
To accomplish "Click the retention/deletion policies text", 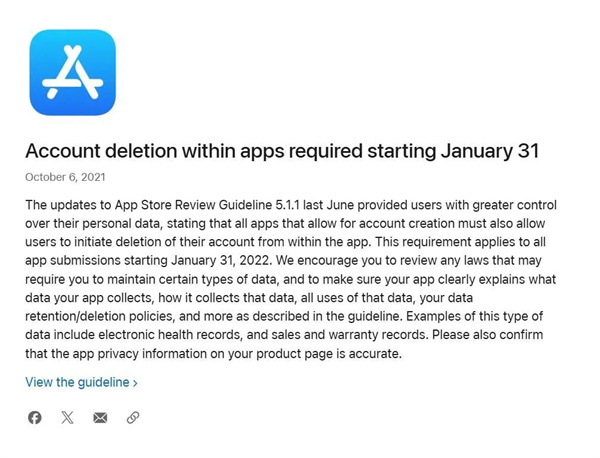I will 99,316.
